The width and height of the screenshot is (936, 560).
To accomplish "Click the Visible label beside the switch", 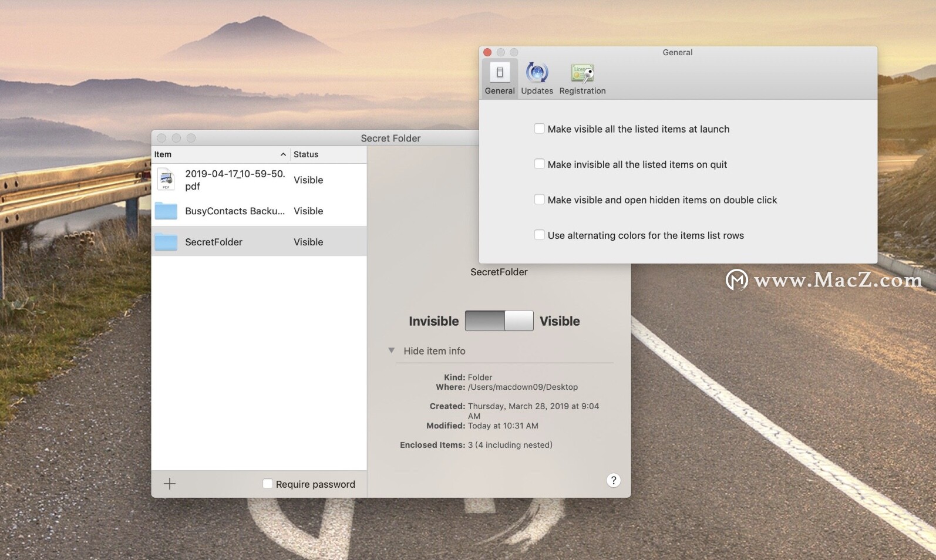I will tap(560, 321).
